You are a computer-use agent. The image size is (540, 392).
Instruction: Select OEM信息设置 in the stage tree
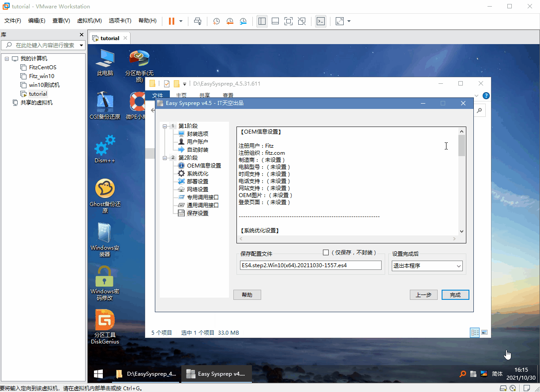pos(203,166)
